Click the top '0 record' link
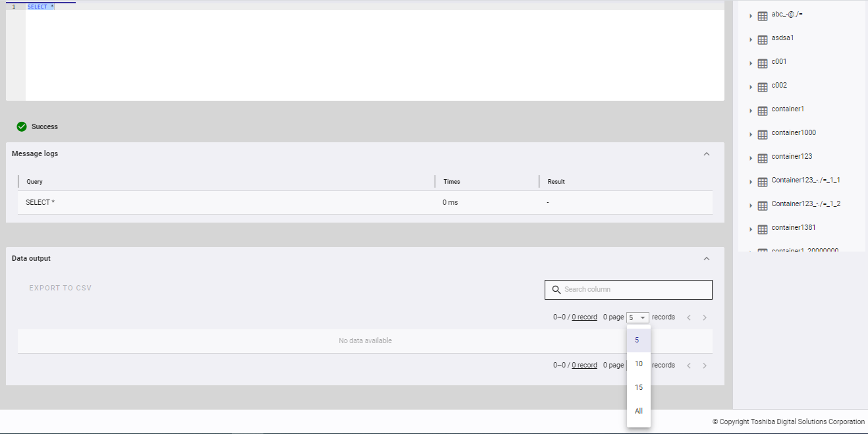 click(x=584, y=317)
